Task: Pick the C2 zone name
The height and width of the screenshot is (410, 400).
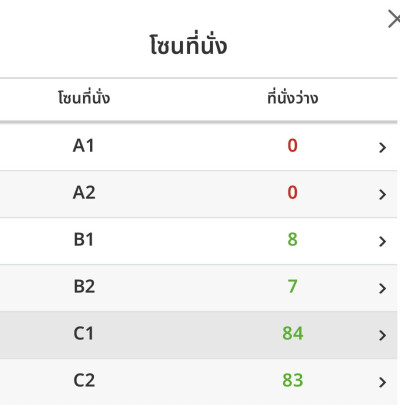Action: 84,381
